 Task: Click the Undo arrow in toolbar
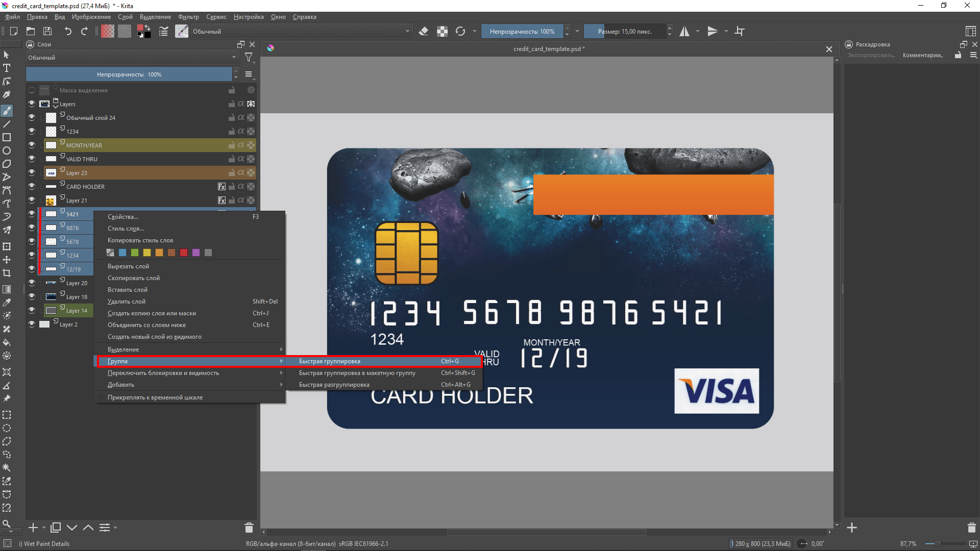pyautogui.click(x=68, y=32)
